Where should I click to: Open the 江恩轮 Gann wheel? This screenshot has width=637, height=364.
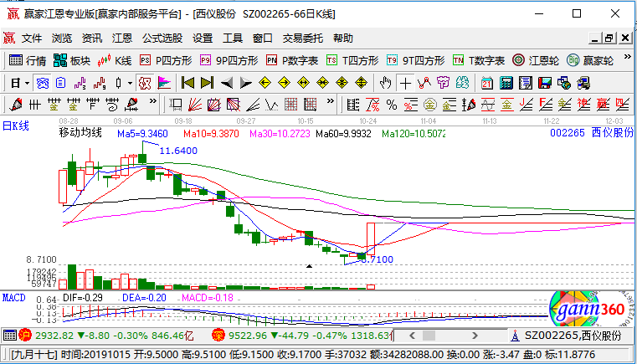536,60
